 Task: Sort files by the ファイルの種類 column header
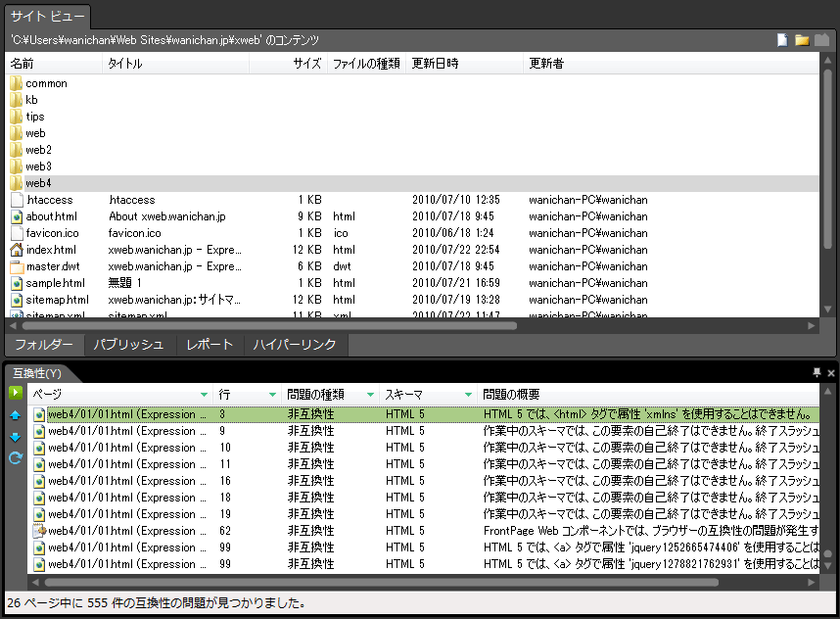(366, 64)
